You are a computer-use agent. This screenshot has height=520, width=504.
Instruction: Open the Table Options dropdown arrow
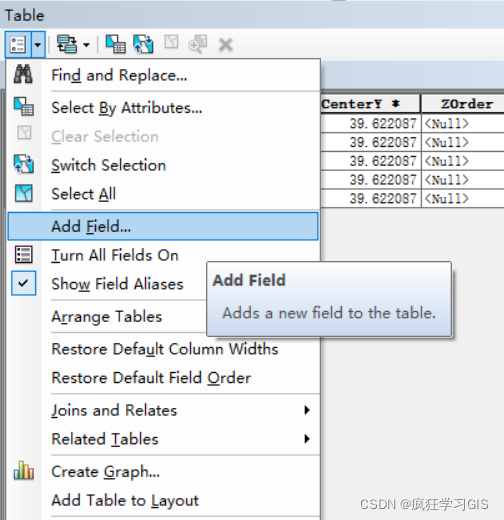[x=38, y=44]
